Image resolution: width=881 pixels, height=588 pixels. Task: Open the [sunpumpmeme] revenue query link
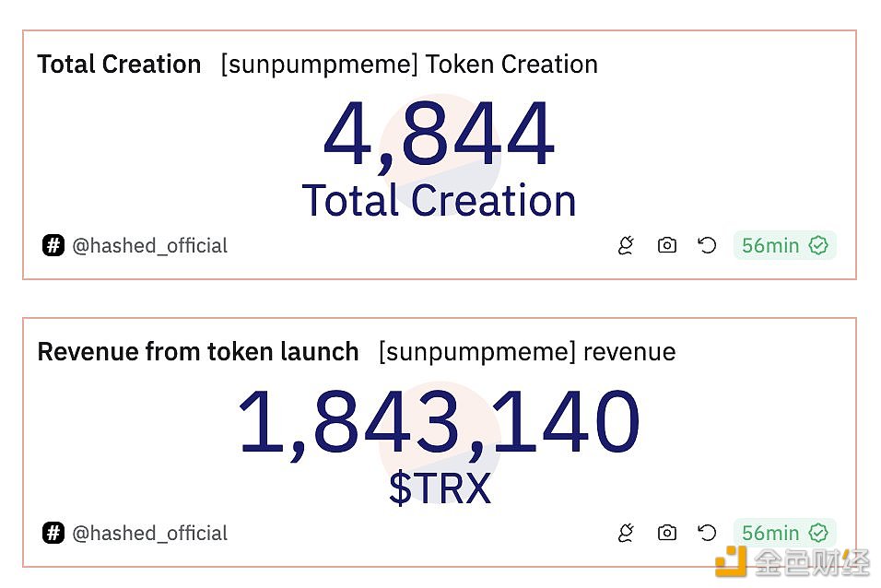527,352
